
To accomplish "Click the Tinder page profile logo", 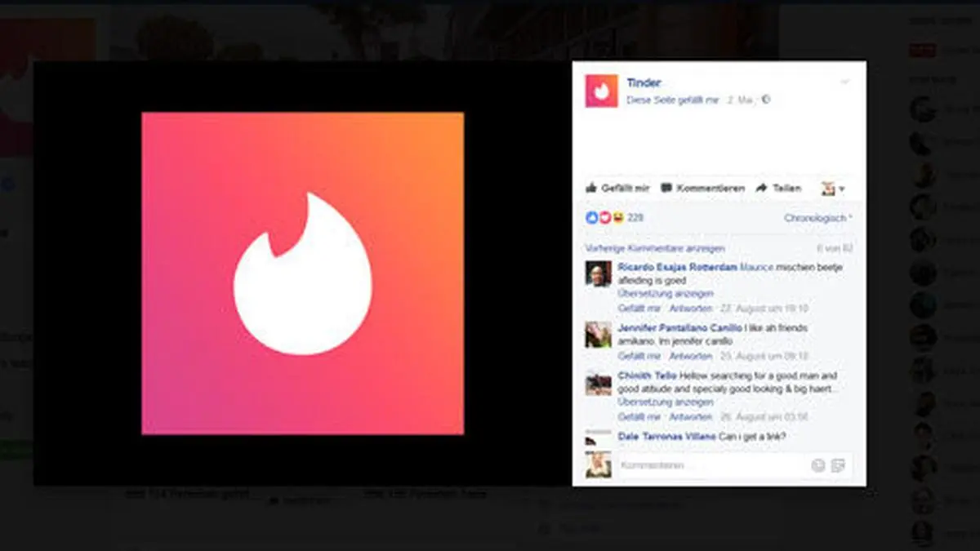I will point(601,91).
